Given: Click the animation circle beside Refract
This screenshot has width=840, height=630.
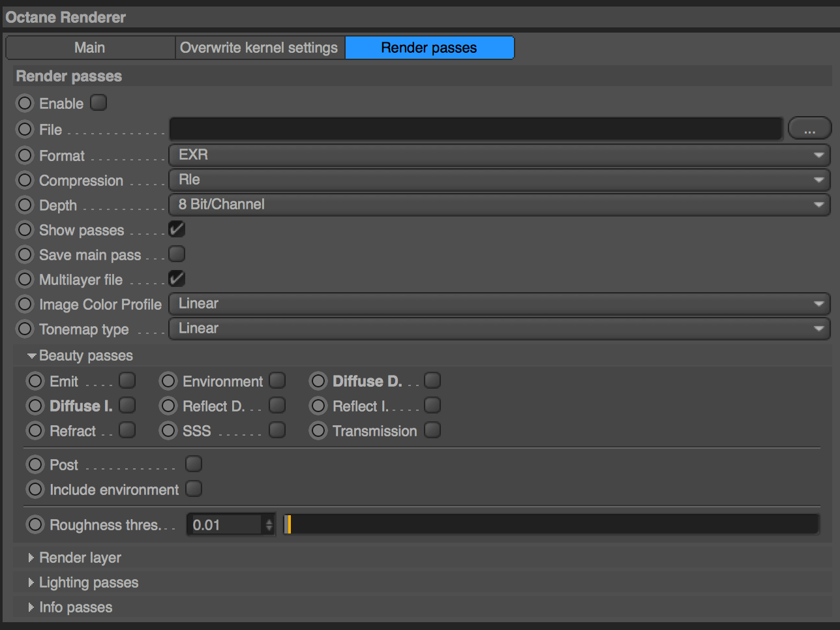Looking at the screenshot, I should [x=35, y=430].
